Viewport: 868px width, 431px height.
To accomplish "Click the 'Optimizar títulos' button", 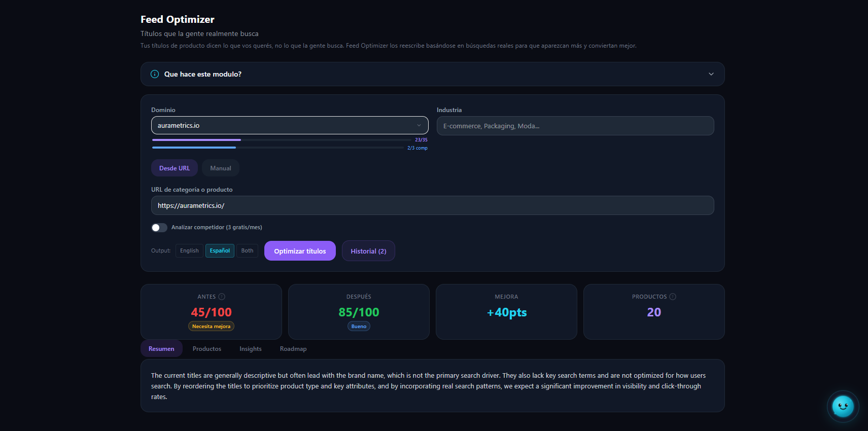I will click(x=300, y=251).
